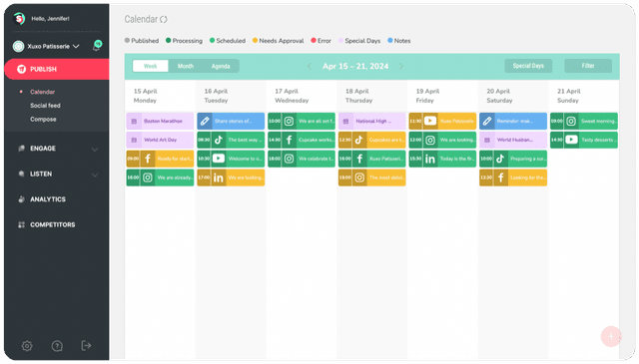Open the 15:30 LinkedIn post on Friday
Viewport: 639px width, 364px height.
[x=442, y=159]
